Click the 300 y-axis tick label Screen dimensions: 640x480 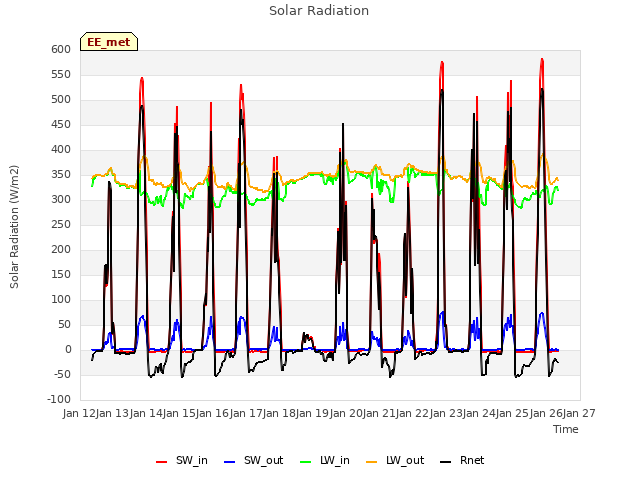(61, 200)
